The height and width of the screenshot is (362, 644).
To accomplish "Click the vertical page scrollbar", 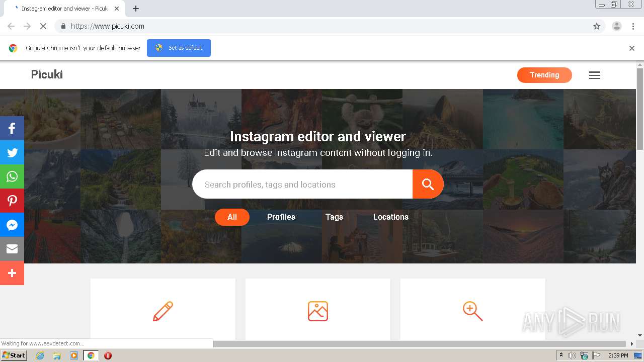I will 640,108.
